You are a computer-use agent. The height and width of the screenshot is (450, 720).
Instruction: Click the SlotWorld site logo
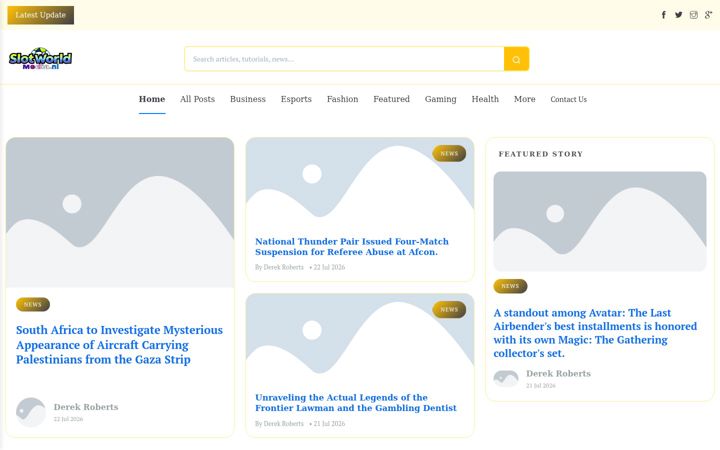[x=40, y=59]
